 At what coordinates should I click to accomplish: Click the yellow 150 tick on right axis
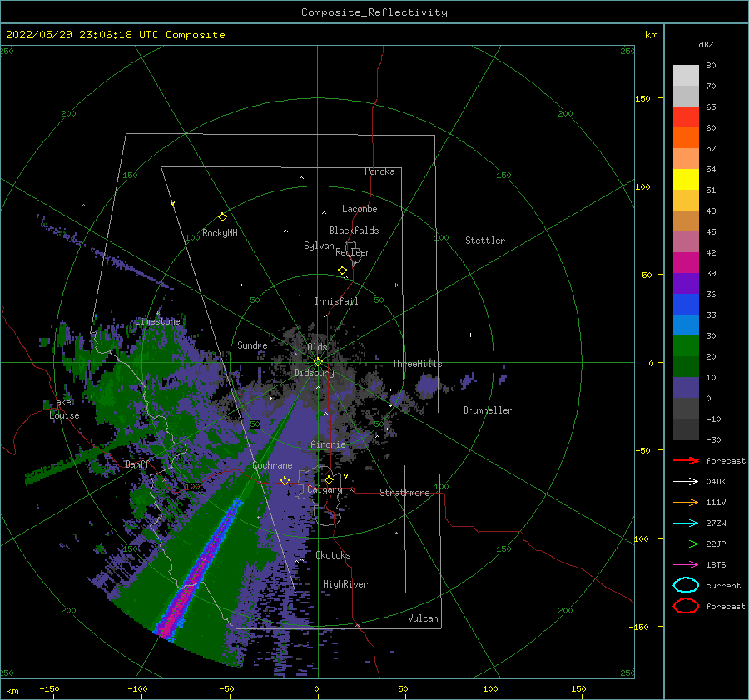[643, 98]
